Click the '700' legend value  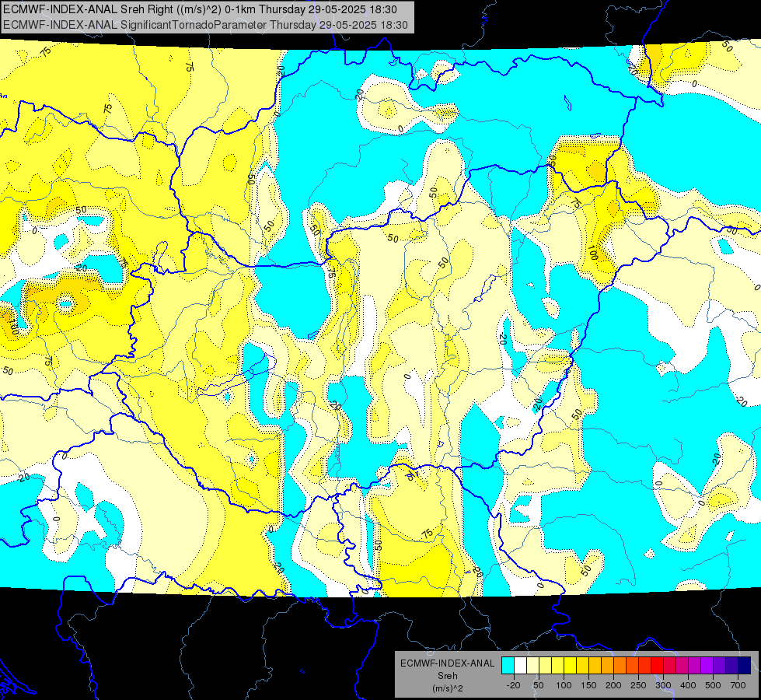point(738,685)
